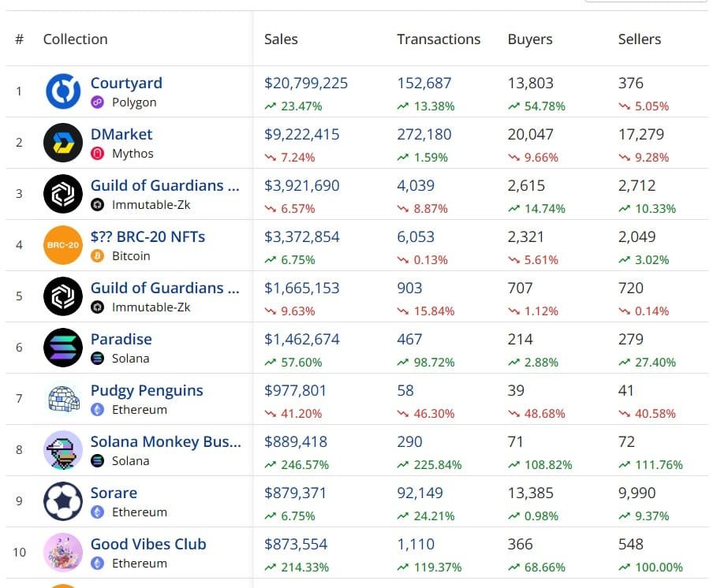Click the Bitcoin chain icon under BRC-20 NFTs
The height and width of the screenshot is (588, 724).
click(97, 255)
